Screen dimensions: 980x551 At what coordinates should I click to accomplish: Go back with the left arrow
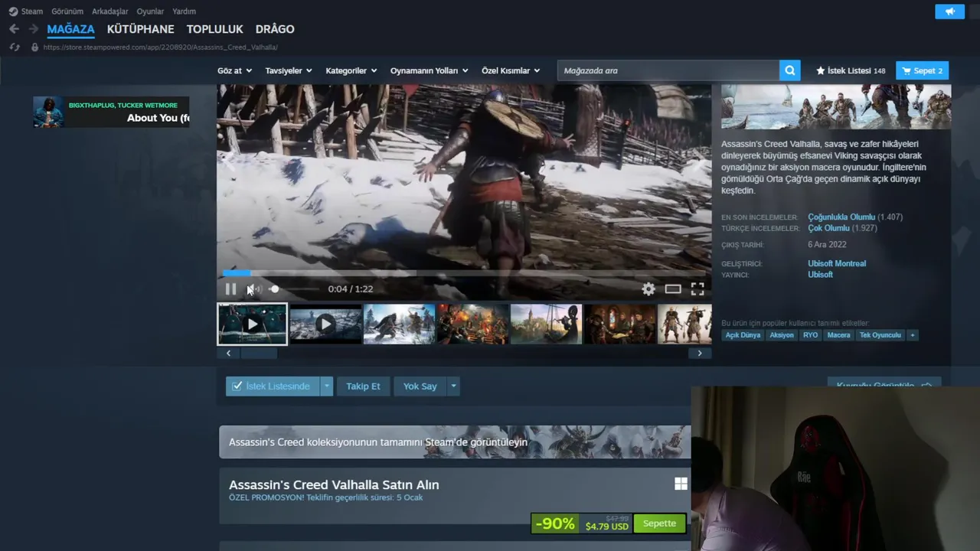point(14,29)
